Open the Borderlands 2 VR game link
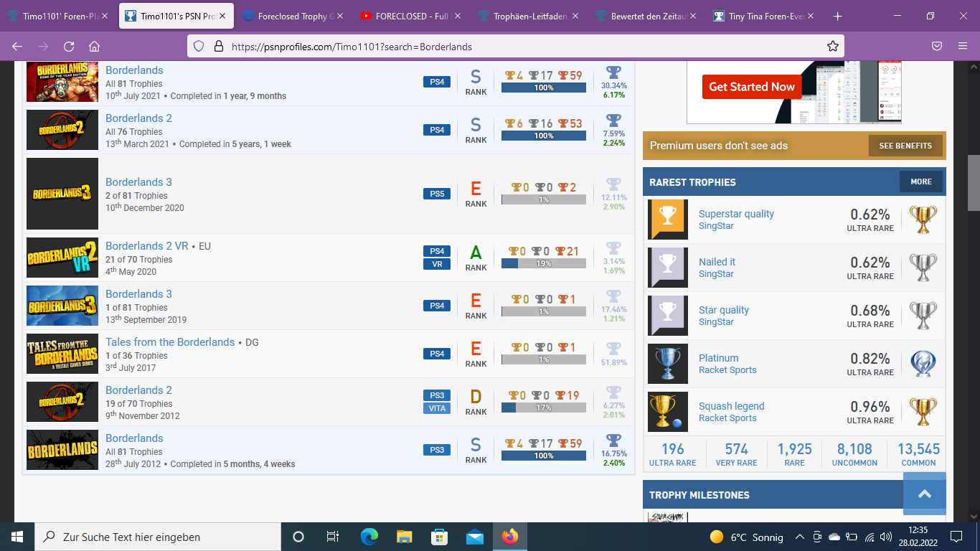Viewport: 980px width, 551px height. point(146,246)
